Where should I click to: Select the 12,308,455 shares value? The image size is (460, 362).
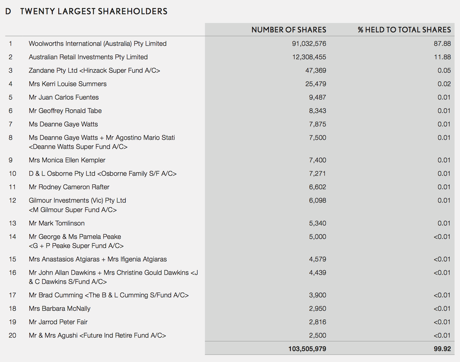309,57
